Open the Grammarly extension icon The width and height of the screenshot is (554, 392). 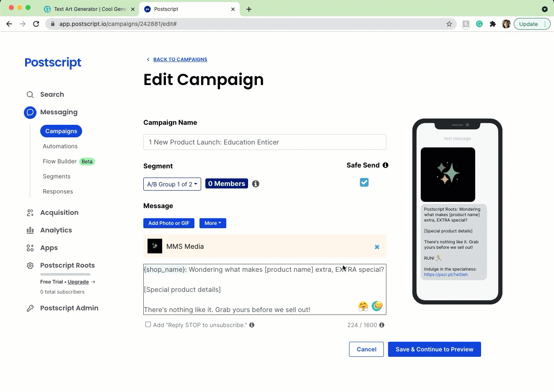[479, 24]
